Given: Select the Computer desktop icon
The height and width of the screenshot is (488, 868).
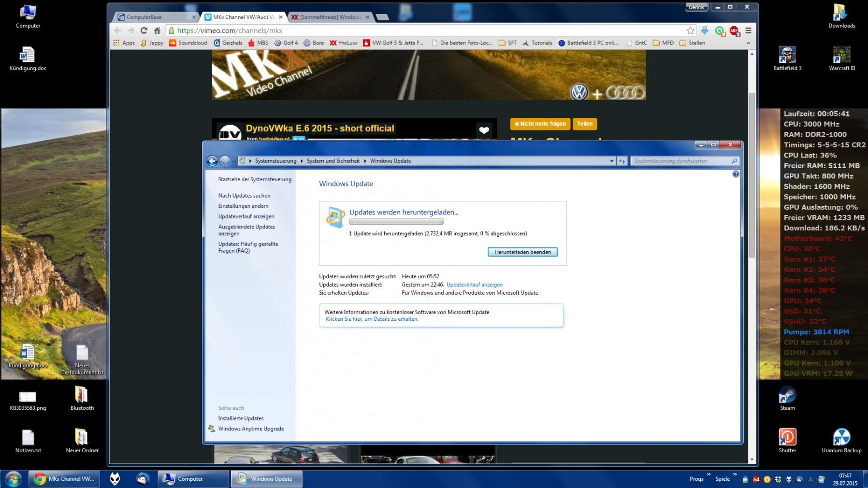Looking at the screenshot, I should tap(28, 16).
